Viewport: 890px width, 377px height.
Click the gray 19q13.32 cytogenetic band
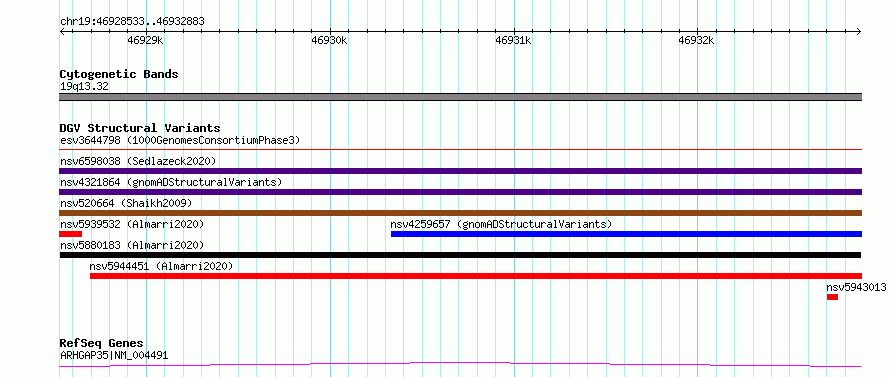coord(460,97)
